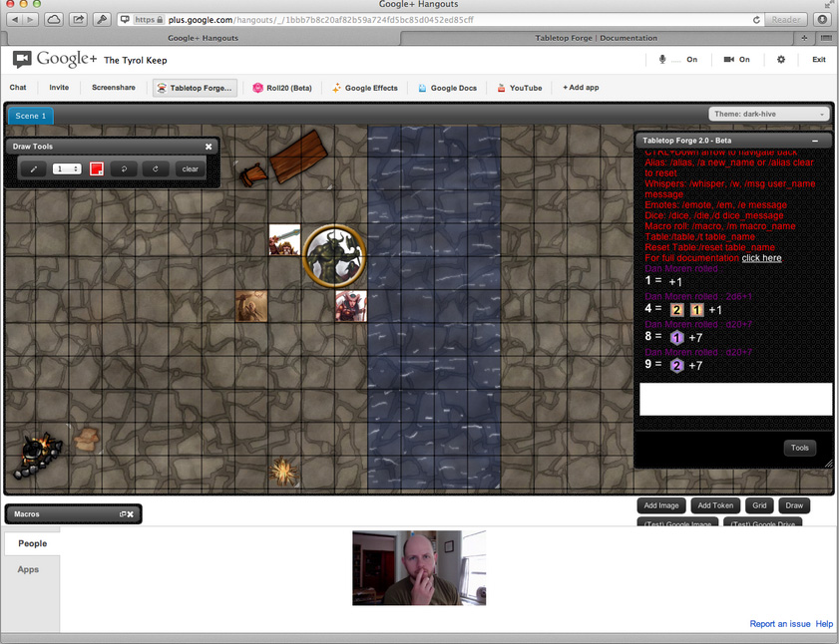
Task: Pop out the Macros panel
Action: click(123, 514)
